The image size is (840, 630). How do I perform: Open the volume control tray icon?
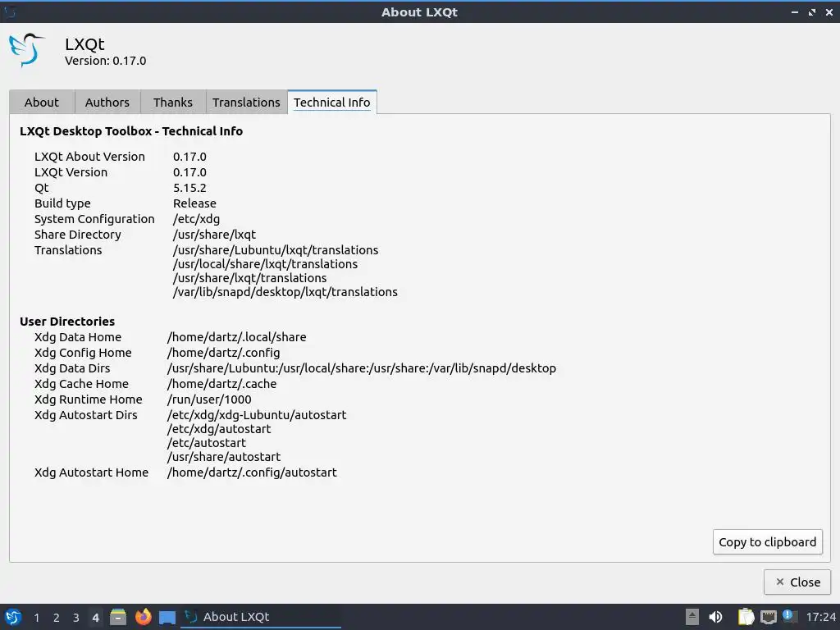715,617
